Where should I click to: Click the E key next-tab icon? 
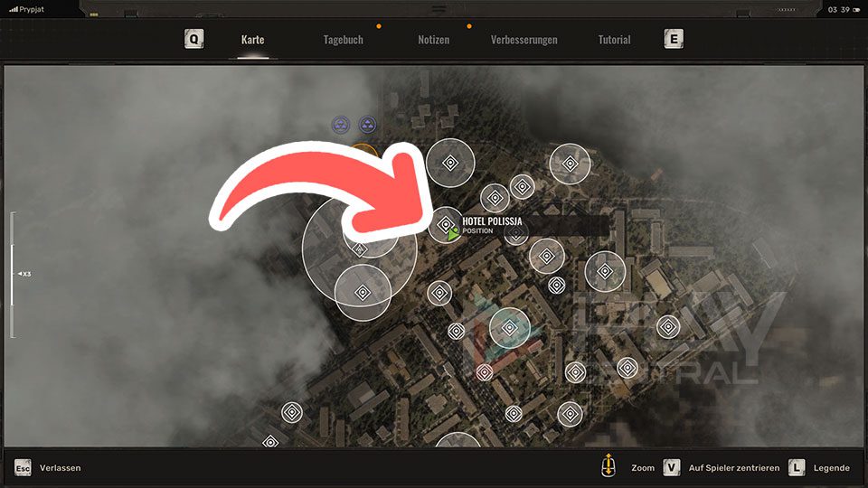pos(673,39)
